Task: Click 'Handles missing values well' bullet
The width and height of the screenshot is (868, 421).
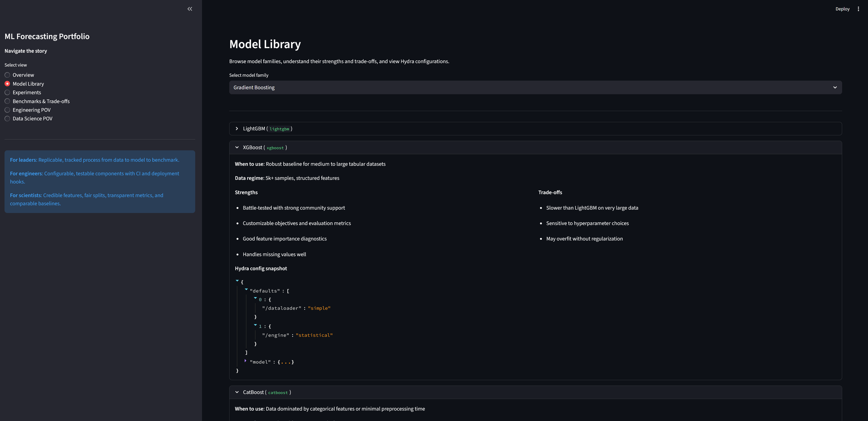Action: pyautogui.click(x=274, y=255)
